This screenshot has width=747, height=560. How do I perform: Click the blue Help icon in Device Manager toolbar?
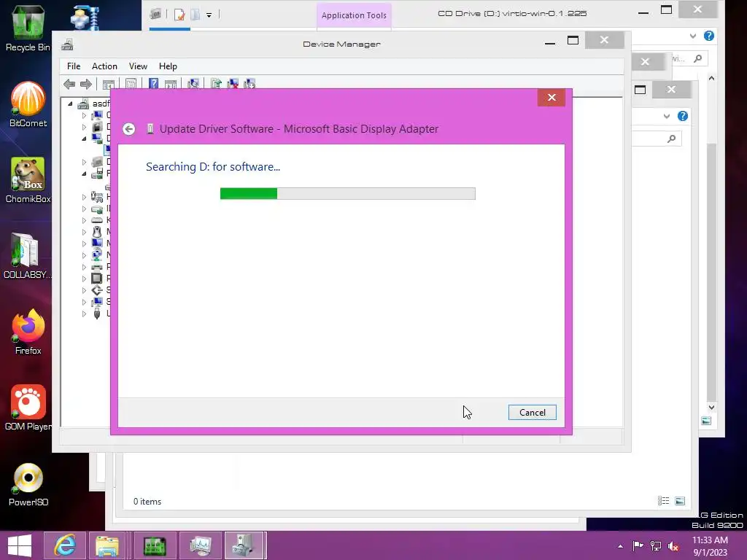(x=153, y=85)
